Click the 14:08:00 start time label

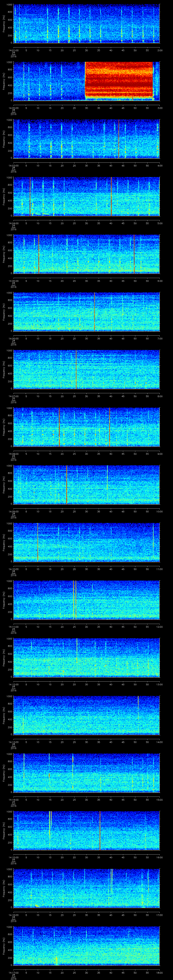[13, 454]
